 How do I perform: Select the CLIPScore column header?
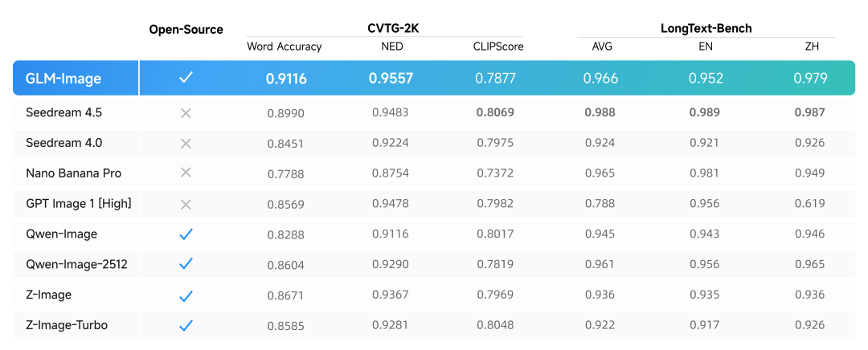pos(498,47)
